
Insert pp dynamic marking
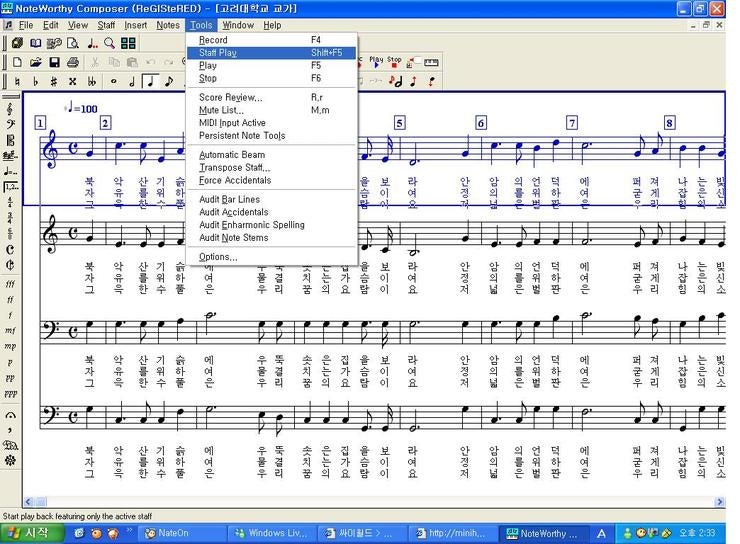tap(10, 378)
